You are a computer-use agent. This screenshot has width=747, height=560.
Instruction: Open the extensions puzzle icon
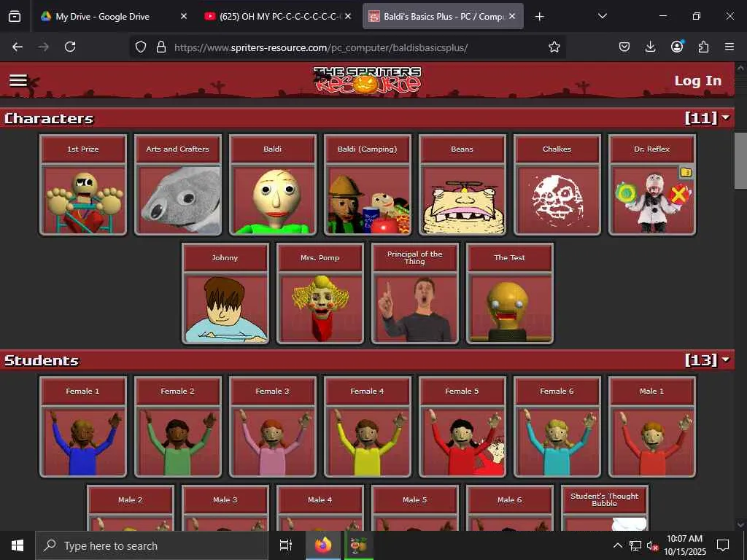pos(703,47)
